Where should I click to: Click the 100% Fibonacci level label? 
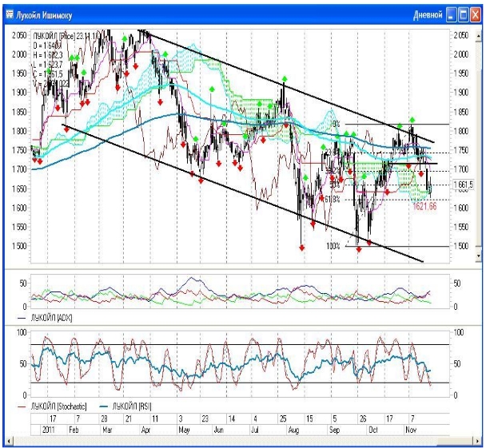(333, 246)
